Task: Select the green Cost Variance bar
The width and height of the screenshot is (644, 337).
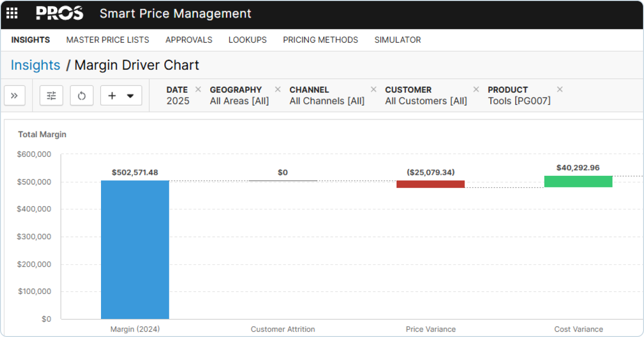Action: [578, 181]
